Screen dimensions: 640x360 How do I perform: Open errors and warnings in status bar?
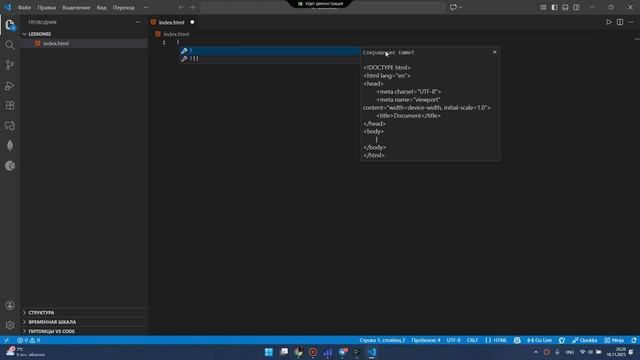[29, 340]
